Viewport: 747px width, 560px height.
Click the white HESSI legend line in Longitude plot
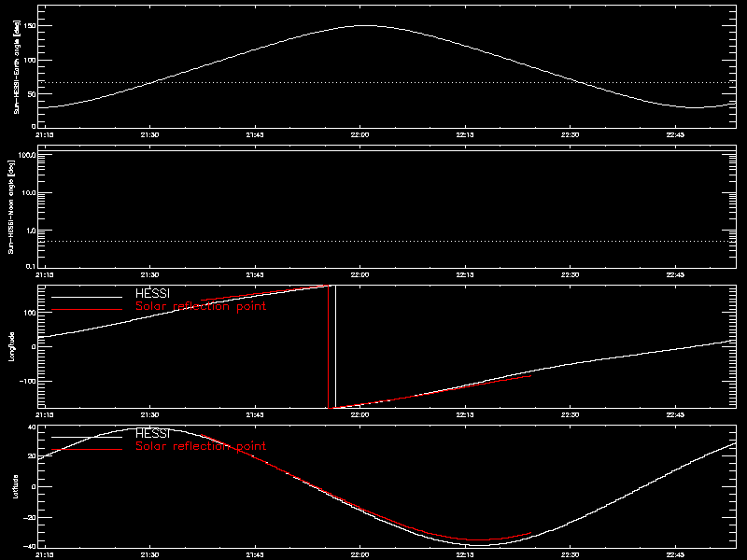(x=87, y=297)
